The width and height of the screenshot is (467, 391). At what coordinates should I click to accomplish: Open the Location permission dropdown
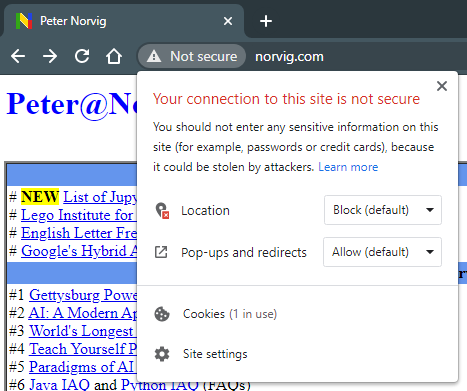(383, 210)
